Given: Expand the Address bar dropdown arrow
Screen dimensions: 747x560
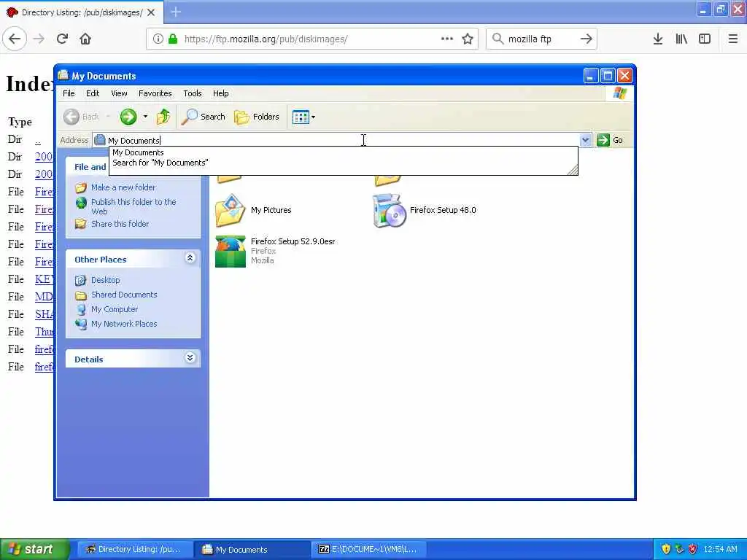Looking at the screenshot, I should 585,140.
